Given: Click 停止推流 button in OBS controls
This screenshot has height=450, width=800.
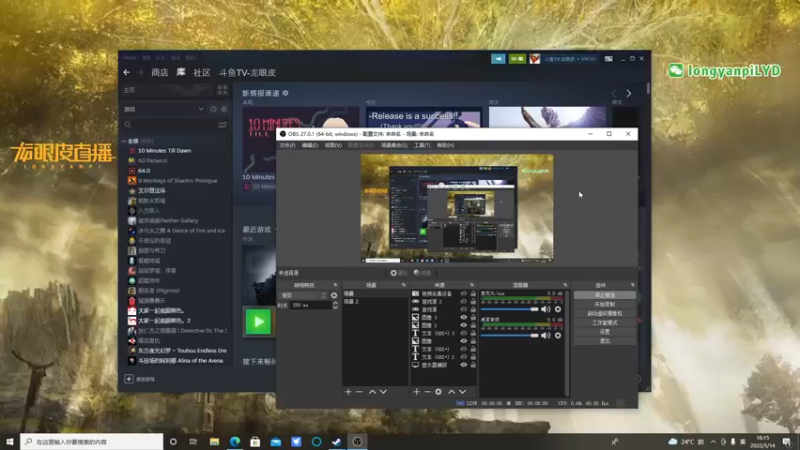Looking at the screenshot, I should point(605,295).
